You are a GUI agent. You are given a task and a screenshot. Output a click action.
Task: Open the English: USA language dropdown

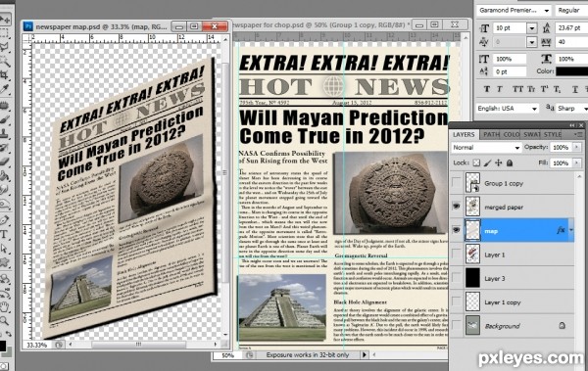pyautogui.click(x=508, y=109)
